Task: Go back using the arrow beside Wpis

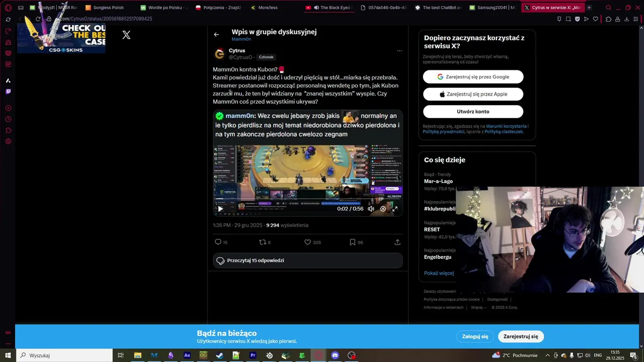Action: [x=216, y=34]
